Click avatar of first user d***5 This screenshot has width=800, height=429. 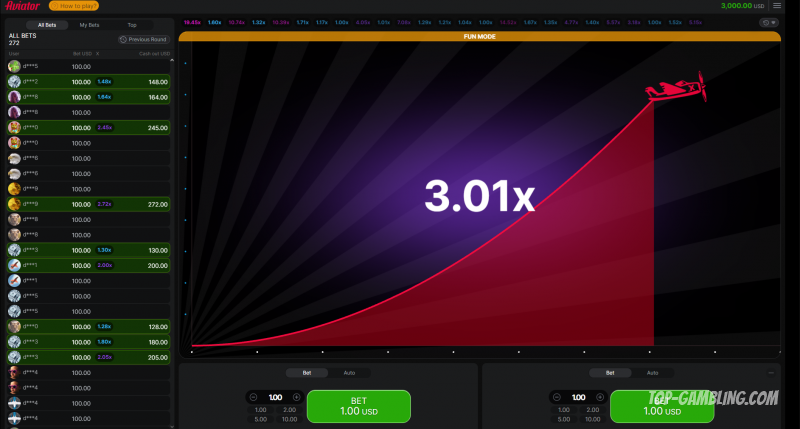point(14,66)
